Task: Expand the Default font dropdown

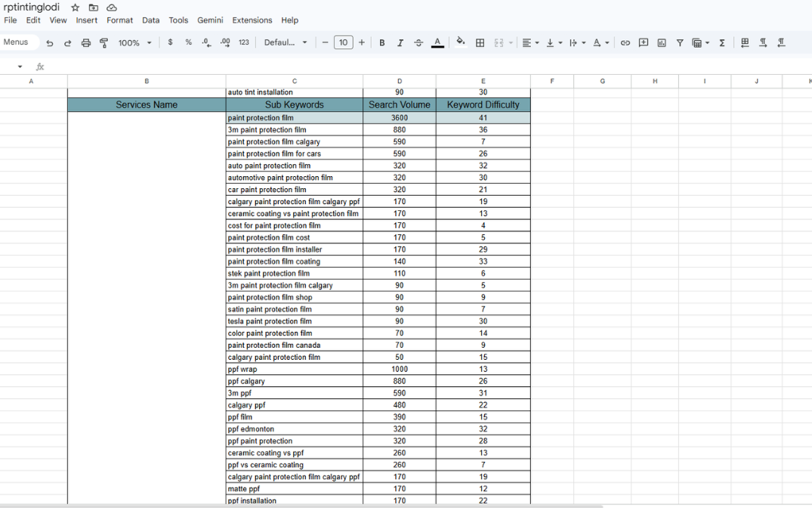Action: [x=286, y=43]
